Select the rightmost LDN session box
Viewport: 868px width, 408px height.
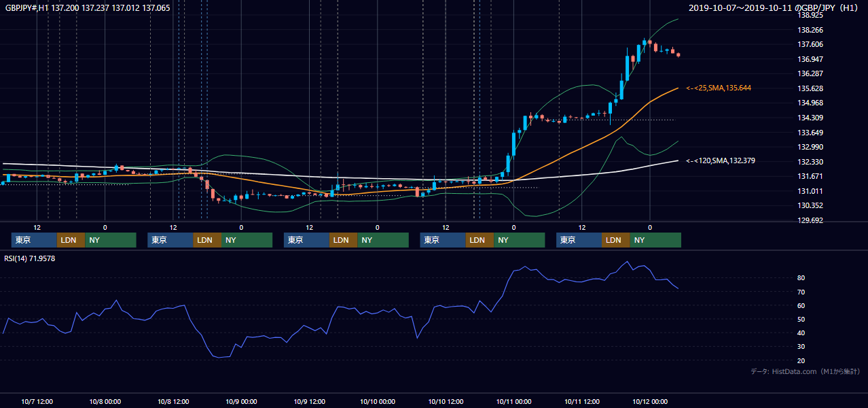coord(615,240)
